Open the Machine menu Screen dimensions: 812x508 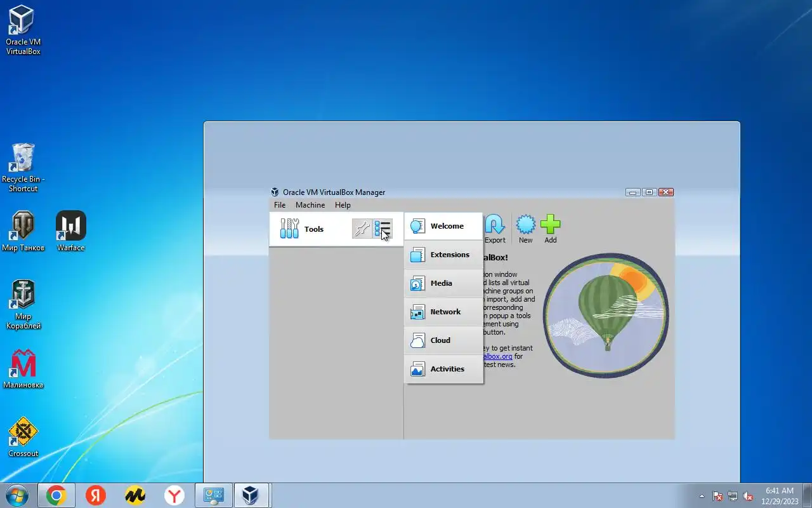(x=310, y=205)
